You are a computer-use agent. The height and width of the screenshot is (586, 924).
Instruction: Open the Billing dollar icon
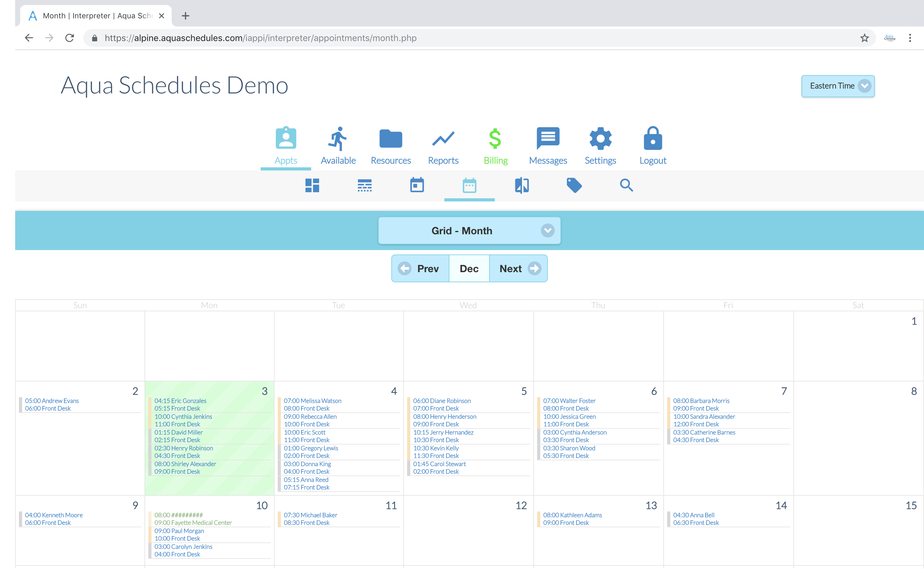pyautogui.click(x=495, y=139)
